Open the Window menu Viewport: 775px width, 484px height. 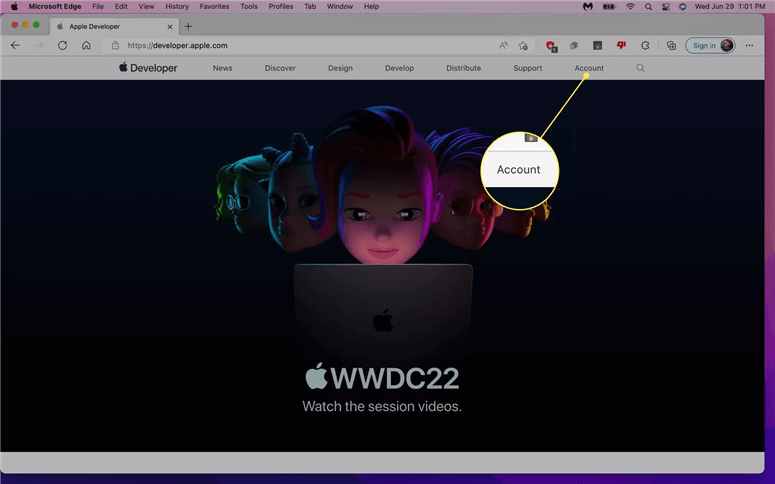pos(340,6)
